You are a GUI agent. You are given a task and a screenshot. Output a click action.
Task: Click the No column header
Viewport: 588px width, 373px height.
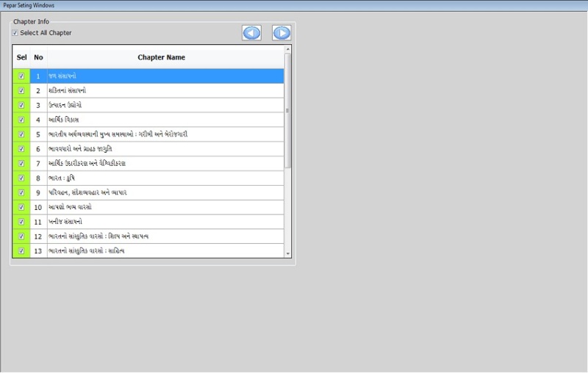(x=38, y=57)
